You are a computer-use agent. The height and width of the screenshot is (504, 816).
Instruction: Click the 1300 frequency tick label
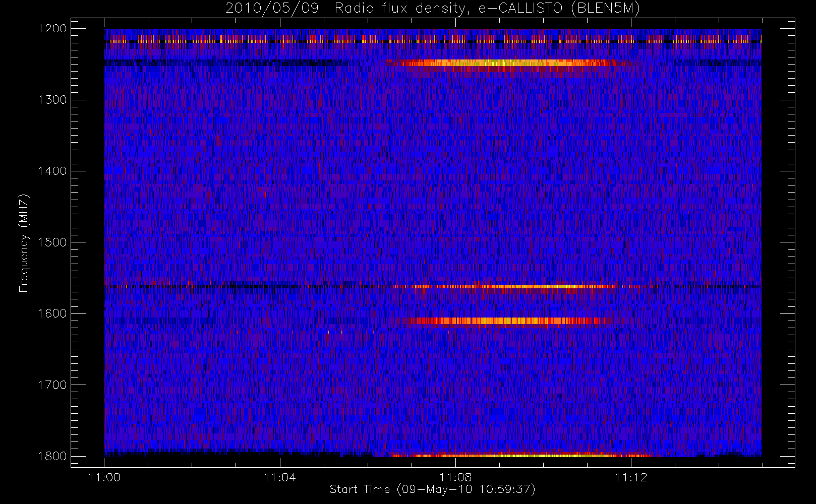tap(52, 100)
